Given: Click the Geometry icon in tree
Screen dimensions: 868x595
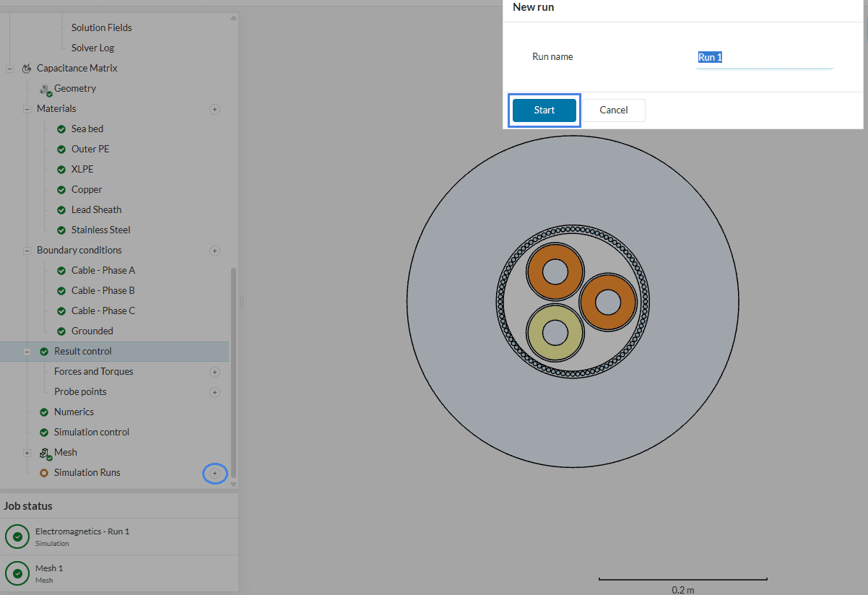Looking at the screenshot, I should click(x=45, y=89).
